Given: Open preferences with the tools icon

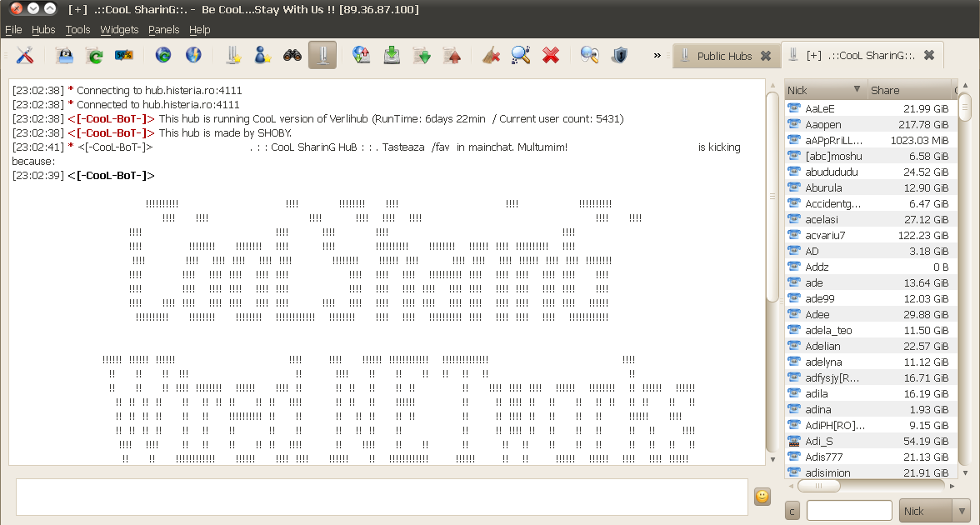Looking at the screenshot, I should pos(24,54).
